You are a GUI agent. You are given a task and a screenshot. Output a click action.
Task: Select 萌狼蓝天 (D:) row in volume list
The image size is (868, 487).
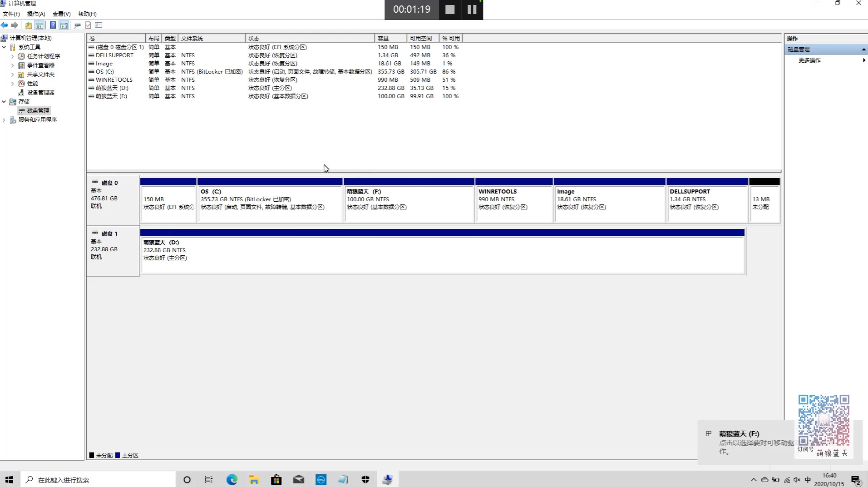click(x=274, y=88)
